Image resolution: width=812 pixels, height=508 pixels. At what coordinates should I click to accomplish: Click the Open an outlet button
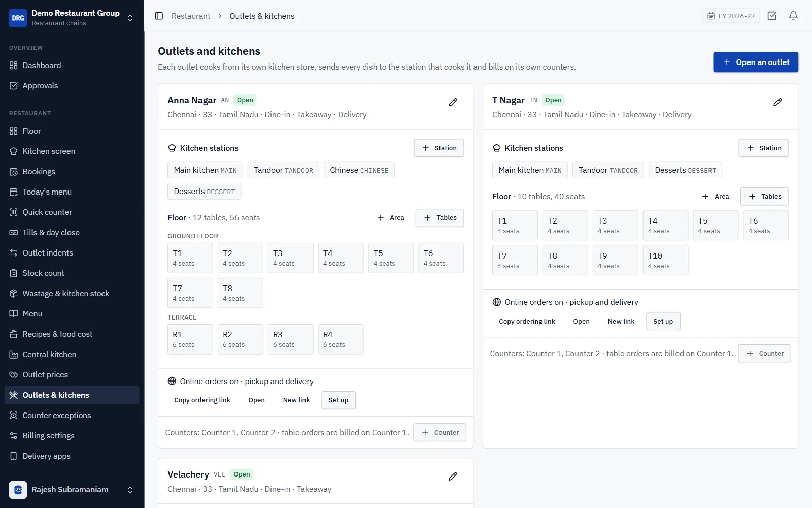(x=756, y=62)
